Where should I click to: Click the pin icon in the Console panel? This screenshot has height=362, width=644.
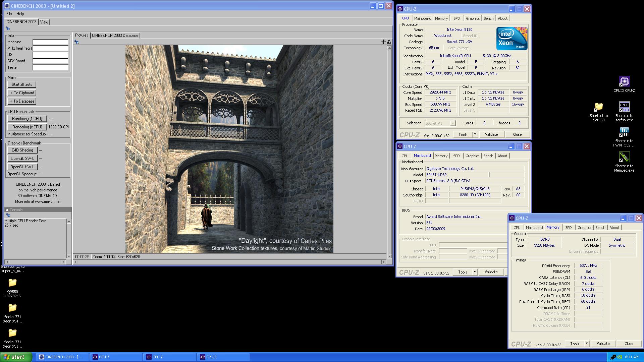pyautogui.click(x=8, y=215)
